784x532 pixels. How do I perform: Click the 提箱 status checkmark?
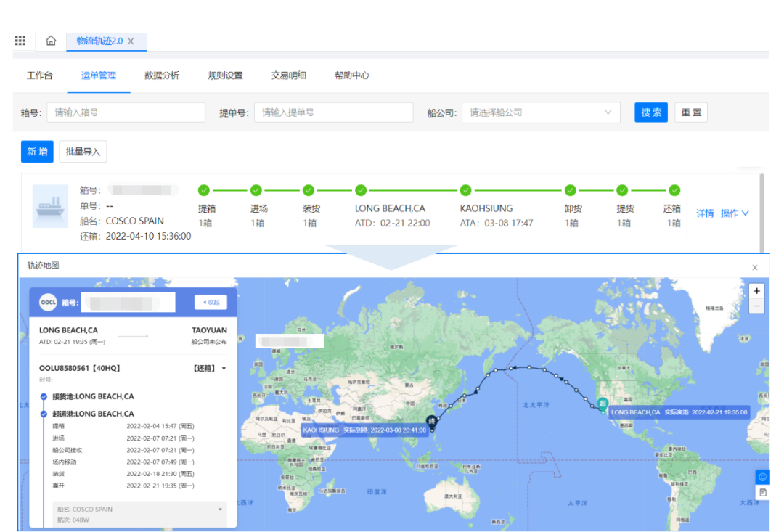(x=204, y=190)
